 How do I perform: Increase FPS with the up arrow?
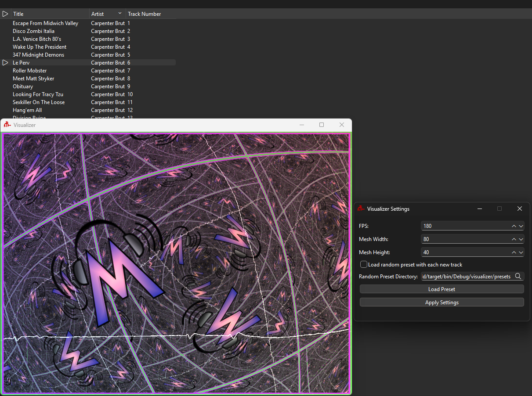coord(514,226)
